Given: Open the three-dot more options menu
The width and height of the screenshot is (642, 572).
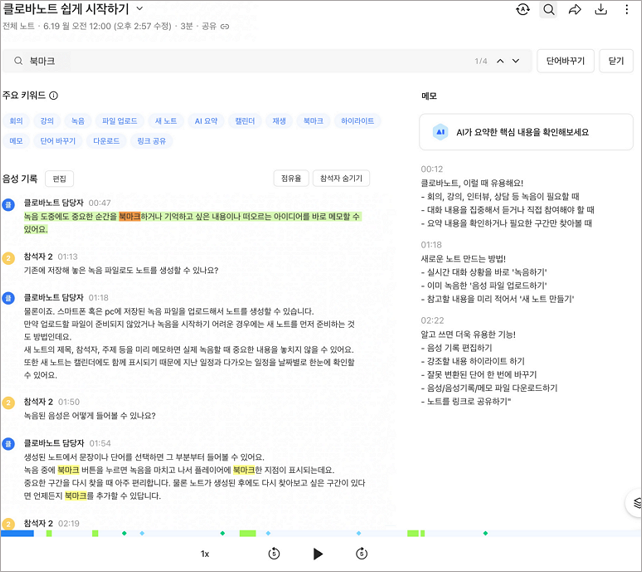Looking at the screenshot, I should click(626, 9).
